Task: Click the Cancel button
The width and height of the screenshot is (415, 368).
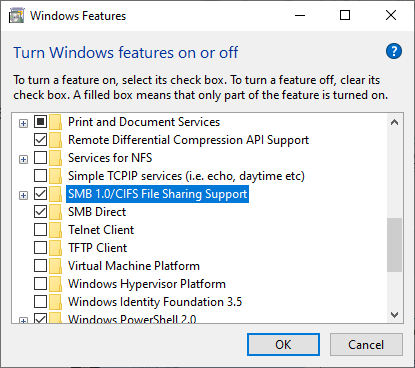Action: (366, 345)
